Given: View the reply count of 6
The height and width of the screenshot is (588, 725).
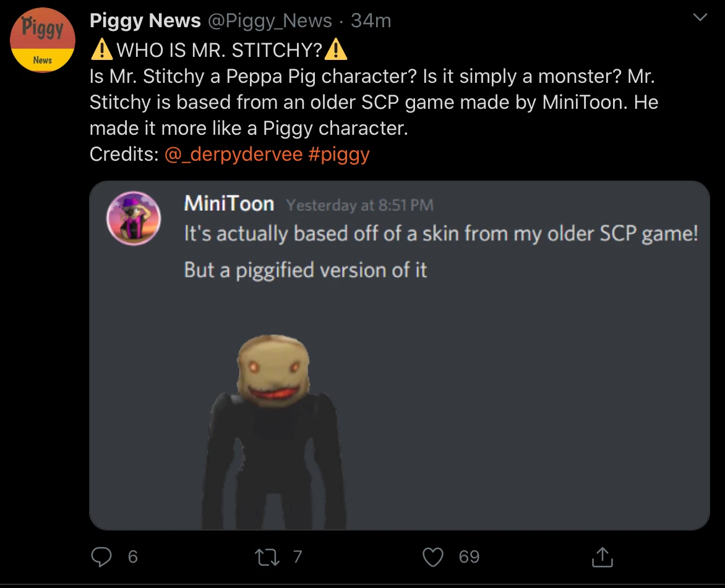Looking at the screenshot, I should coord(132,556).
